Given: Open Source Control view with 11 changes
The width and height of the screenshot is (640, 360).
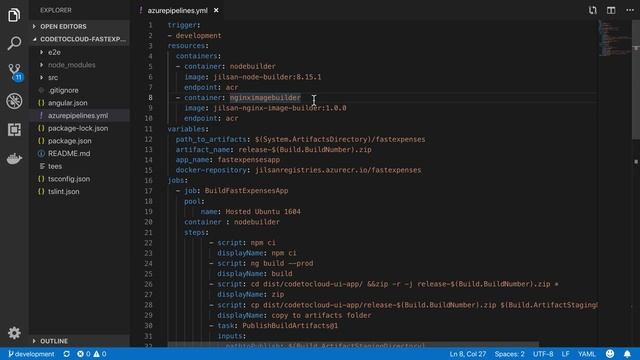Looking at the screenshot, I should point(15,72).
